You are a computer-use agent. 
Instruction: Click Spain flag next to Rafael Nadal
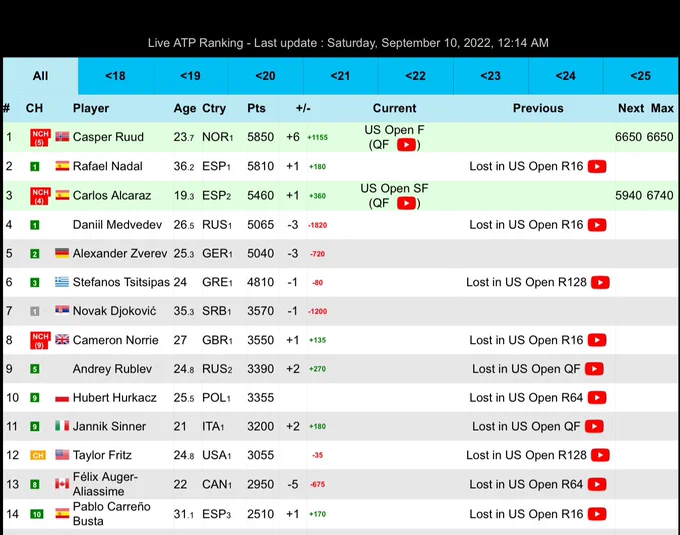point(62,166)
